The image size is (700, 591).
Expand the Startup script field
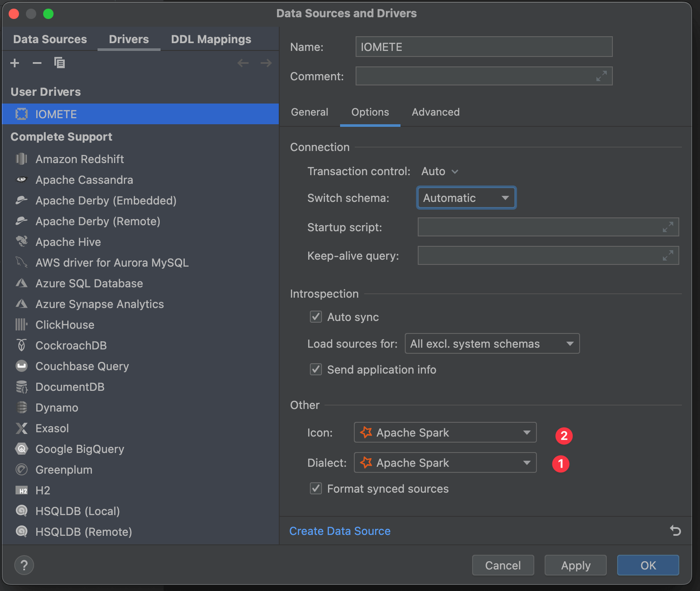click(x=668, y=227)
